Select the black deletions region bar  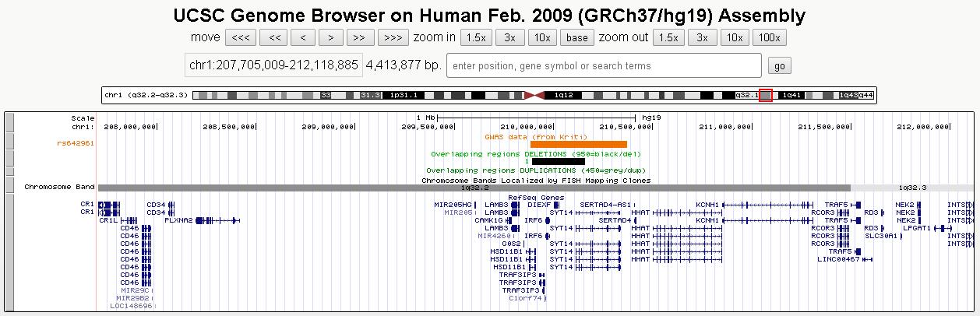coord(558,161)
